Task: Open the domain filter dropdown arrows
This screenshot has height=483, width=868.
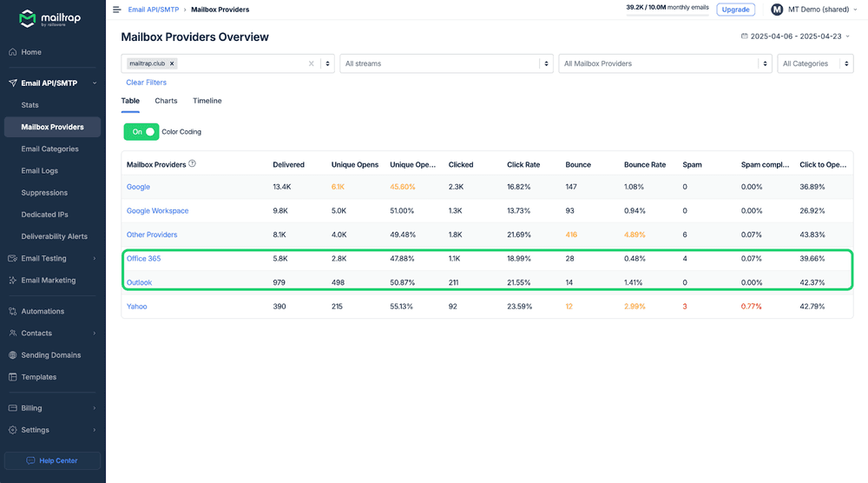Action: coord(328,63)
